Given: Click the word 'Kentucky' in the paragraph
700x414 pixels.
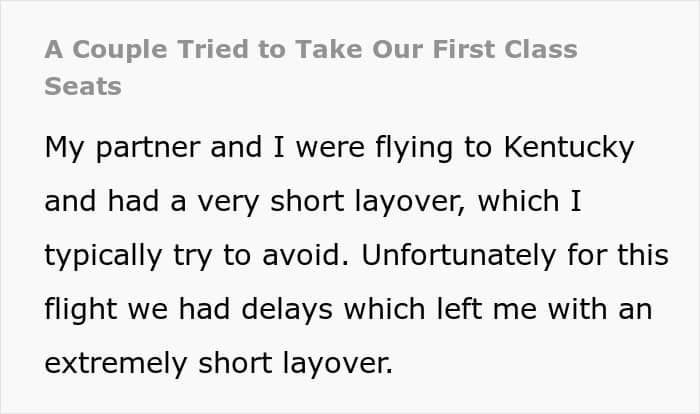Looking at the screenshot, I should [569, 148].
